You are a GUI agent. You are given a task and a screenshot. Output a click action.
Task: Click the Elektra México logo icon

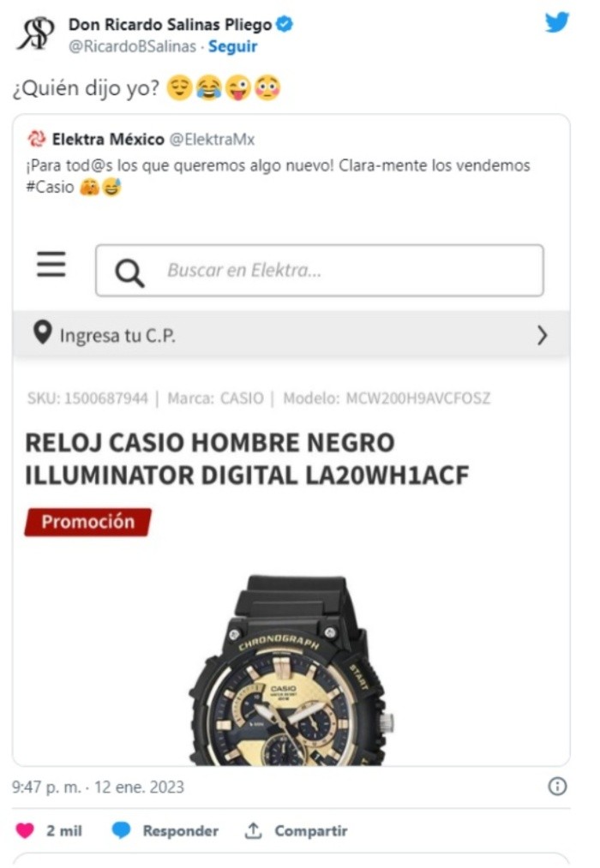point(37,139)
